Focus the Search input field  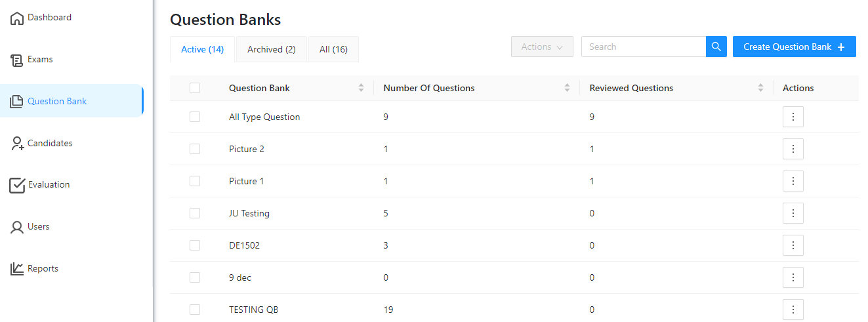pyautogui.click(x=643, y=47)
